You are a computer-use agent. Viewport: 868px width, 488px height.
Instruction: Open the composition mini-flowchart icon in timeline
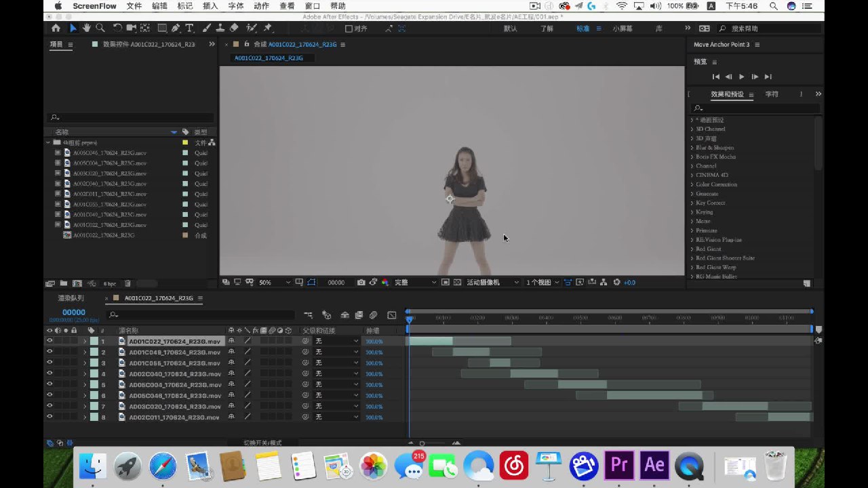tap(309, 315)
